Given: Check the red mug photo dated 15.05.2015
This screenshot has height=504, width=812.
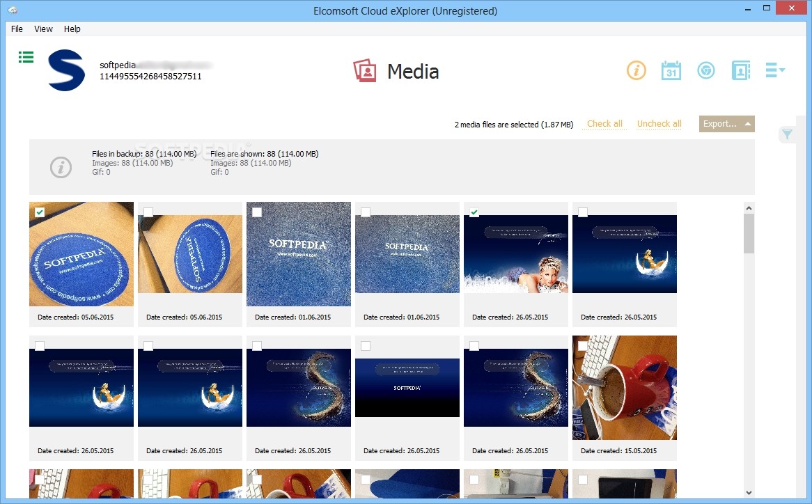Looking at the screenshot, I should coord(583,346).
